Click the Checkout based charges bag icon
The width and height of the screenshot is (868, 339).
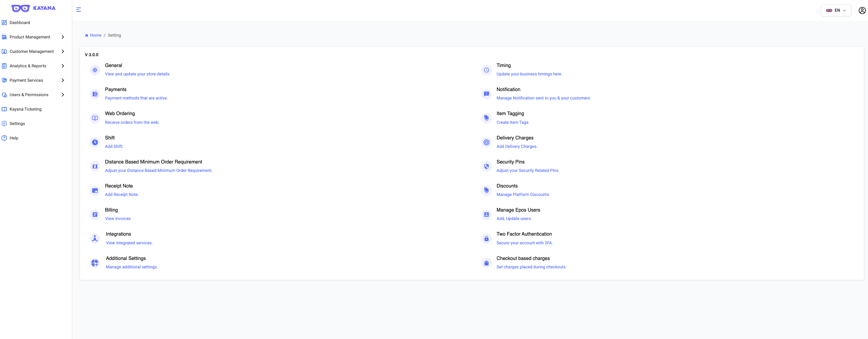pos(487,263)
